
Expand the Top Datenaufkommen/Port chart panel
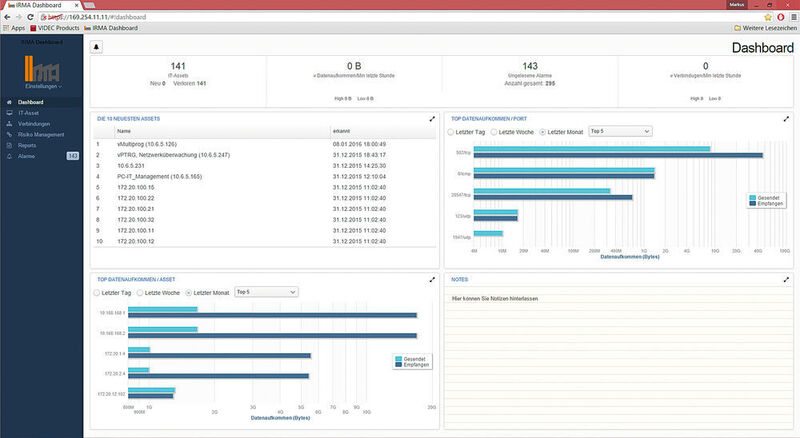click(786, 119)
